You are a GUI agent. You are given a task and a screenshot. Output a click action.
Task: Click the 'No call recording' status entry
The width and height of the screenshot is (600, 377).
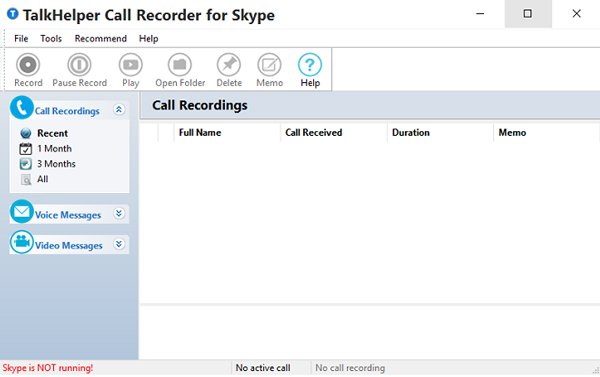pos(350,368)
